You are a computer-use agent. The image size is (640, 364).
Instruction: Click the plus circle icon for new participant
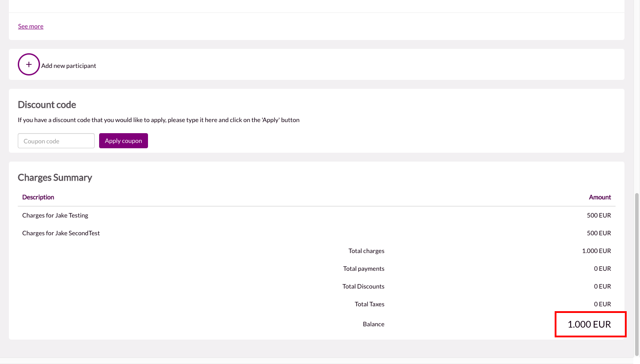click(29, 64)
